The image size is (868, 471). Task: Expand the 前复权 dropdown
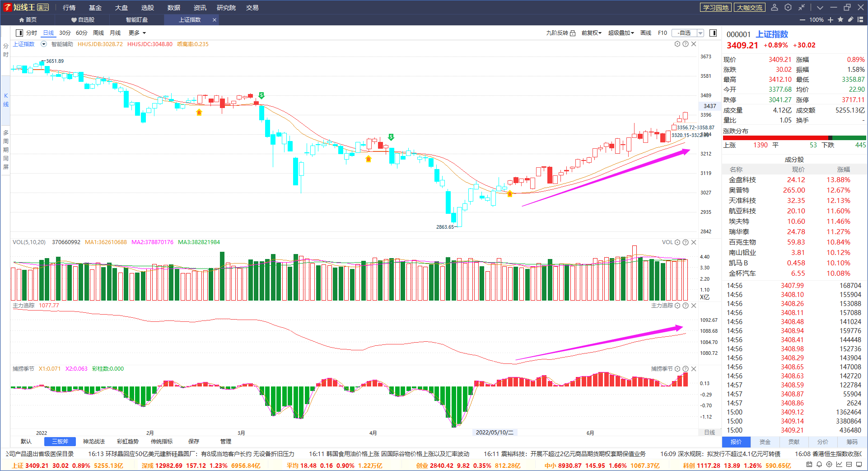[x=592, y=33]
